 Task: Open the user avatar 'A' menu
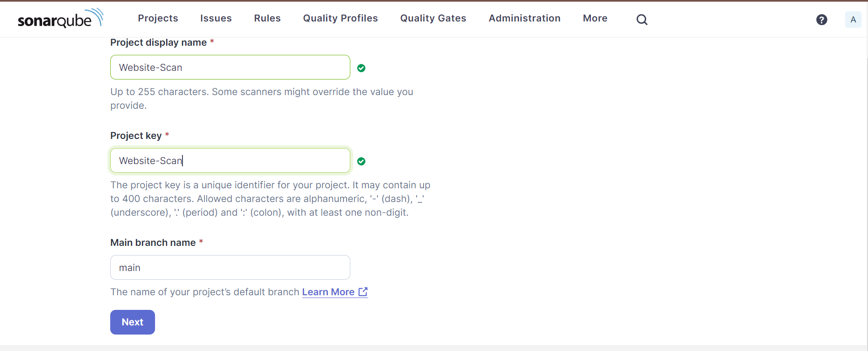pyautogui.click(x=853, y=20)
